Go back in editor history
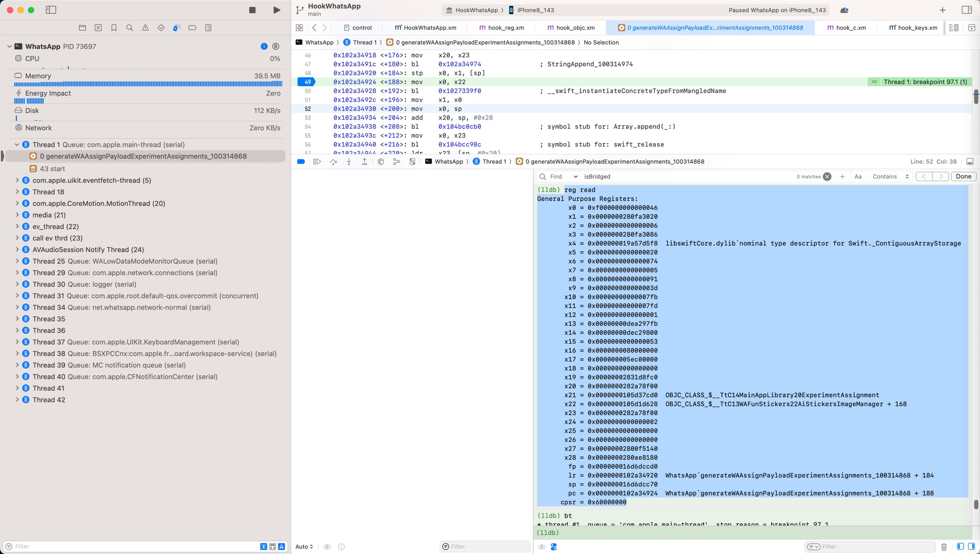Screen dimensions: 980x554 click(x=314, y=28)
